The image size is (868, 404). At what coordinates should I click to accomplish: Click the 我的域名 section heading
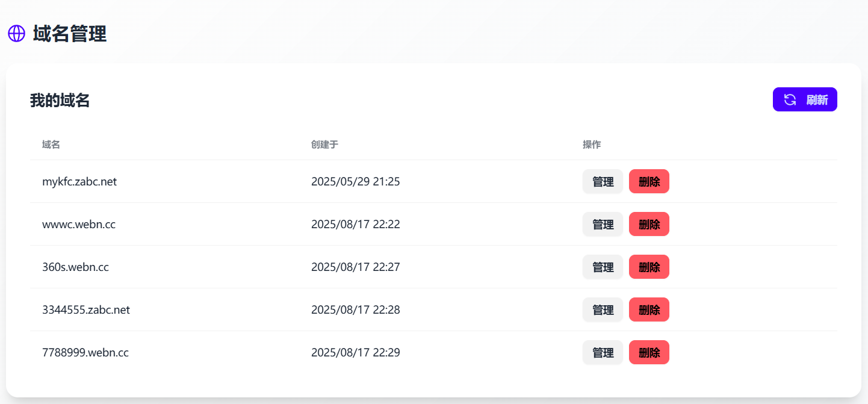(60, 101)
